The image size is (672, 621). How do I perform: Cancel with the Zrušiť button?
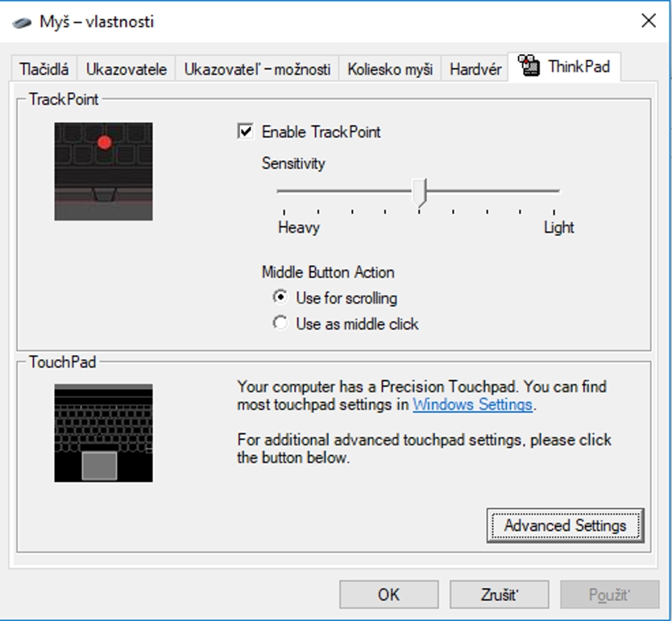500,594
